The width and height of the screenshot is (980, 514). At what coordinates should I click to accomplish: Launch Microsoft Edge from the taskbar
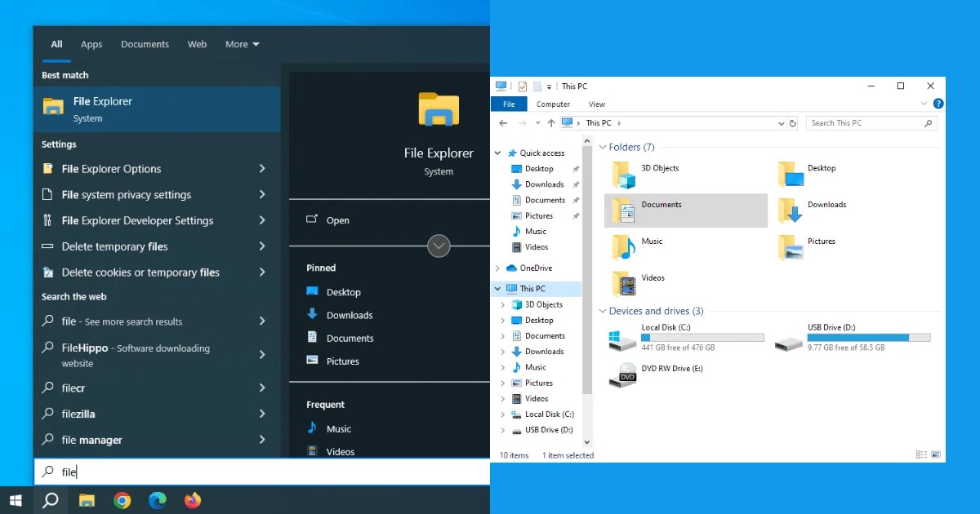[158, 501]
